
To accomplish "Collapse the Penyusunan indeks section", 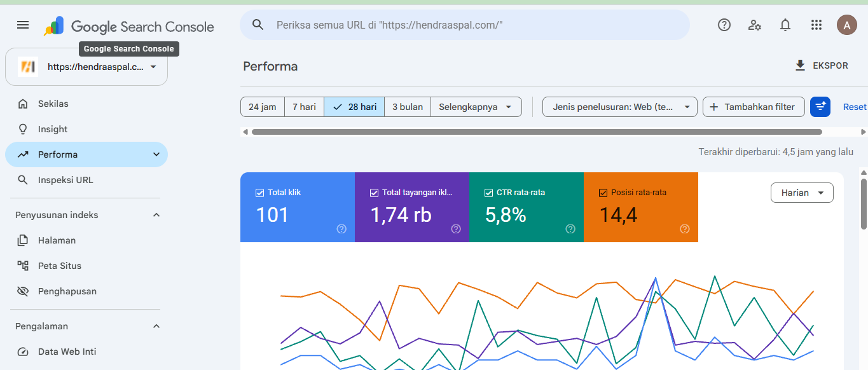I will pyautogui.click(x=156, y=215).
